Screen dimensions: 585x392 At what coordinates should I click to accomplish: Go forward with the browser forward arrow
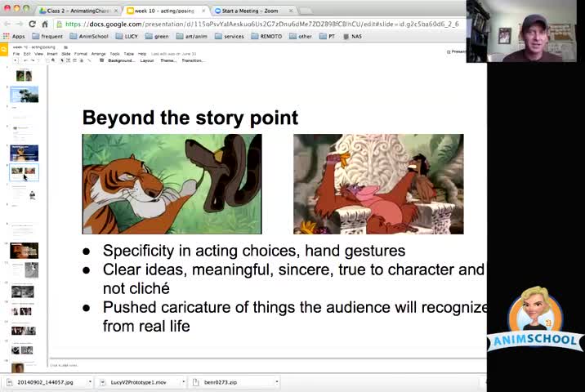20,24
